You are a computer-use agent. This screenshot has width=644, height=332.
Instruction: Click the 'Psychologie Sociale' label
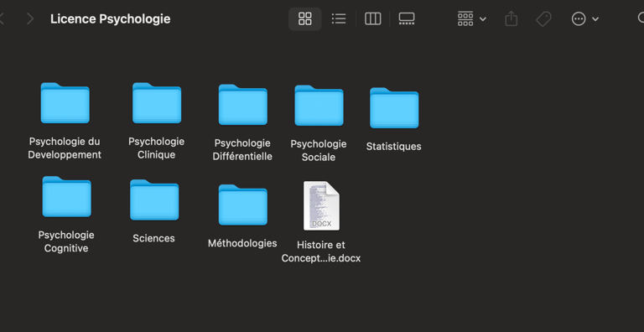coord(319,150)
